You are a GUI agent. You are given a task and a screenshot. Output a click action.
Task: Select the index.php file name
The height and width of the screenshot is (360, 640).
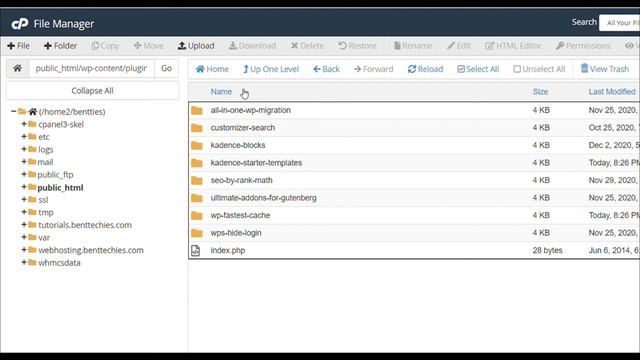click(228, 251)
